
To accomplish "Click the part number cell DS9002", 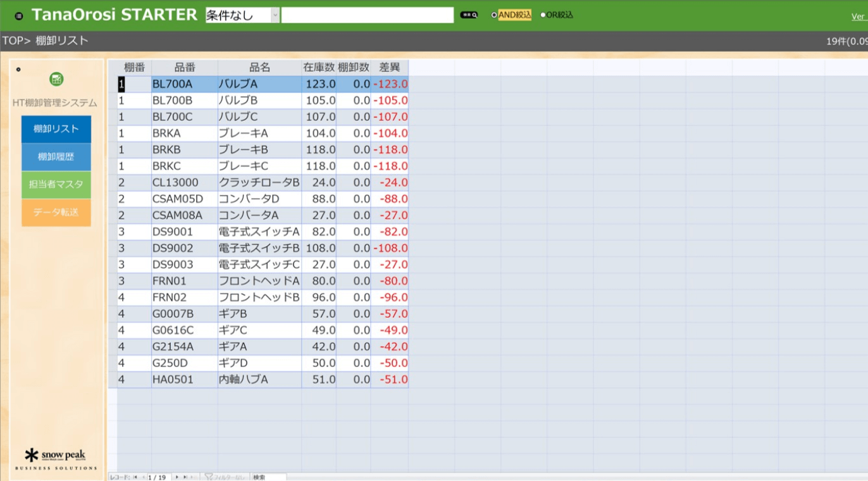I will 185,249.
